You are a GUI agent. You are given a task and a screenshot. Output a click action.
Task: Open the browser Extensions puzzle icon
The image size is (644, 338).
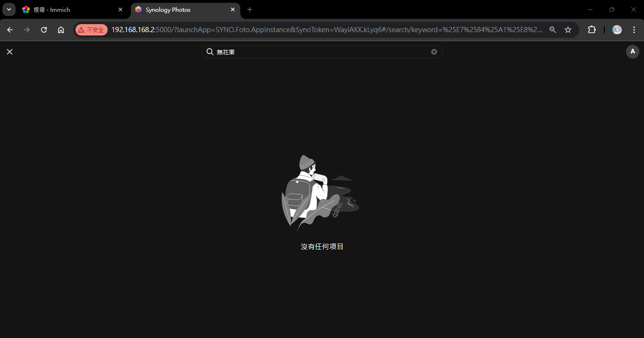(592, 29)
